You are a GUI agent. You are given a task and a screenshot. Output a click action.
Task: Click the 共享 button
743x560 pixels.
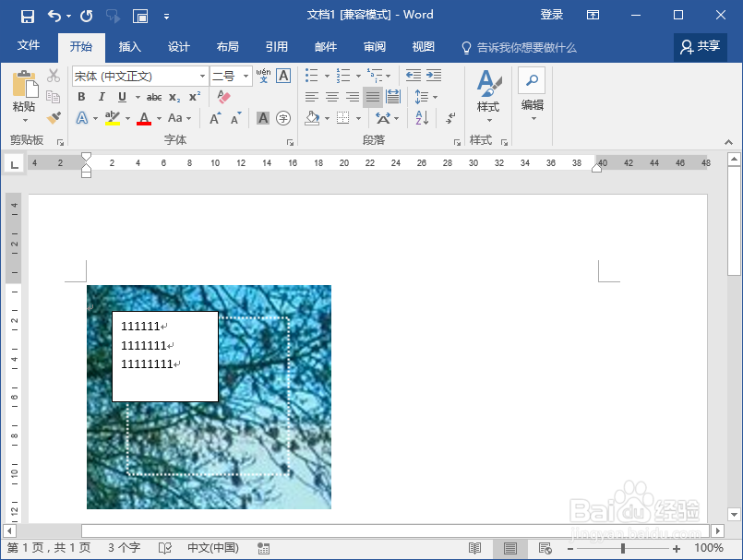(x=700, y=46)
